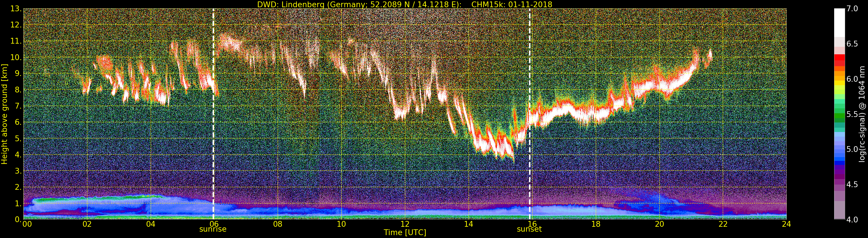Click the time tick label '24'
The width and height of the screenshot is (868, 238).
(786, 224)
